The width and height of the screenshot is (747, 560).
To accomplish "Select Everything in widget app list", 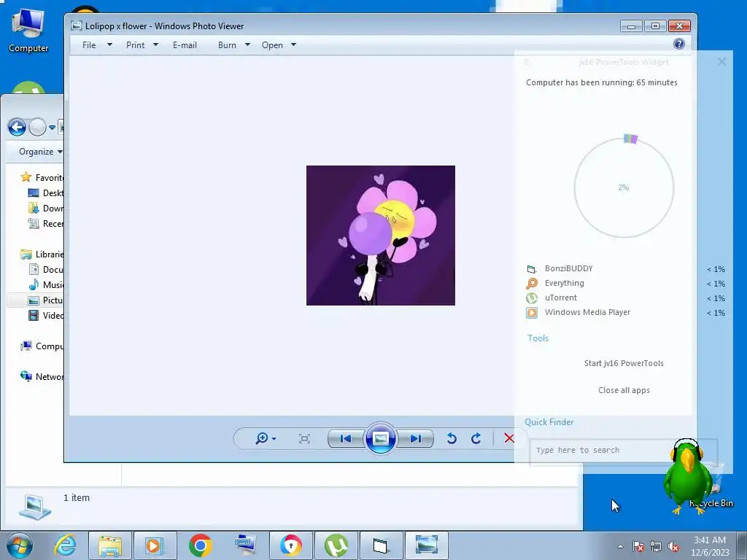I will tap(564, 283).
